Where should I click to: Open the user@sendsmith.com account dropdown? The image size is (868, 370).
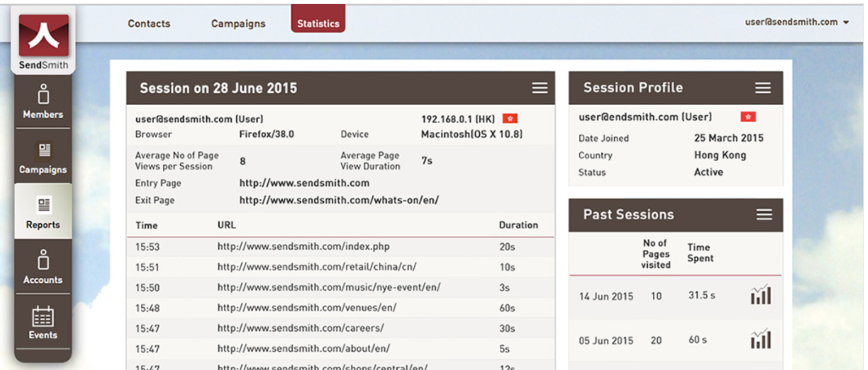tap(797, 22)
